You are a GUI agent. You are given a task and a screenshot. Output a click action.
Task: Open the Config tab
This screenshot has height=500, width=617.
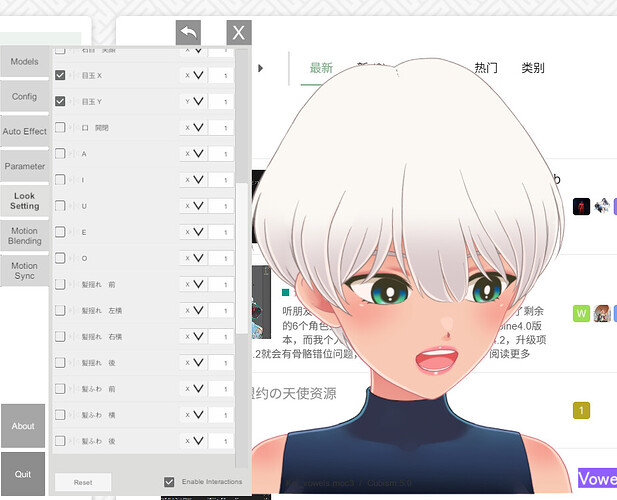(24, 96)
